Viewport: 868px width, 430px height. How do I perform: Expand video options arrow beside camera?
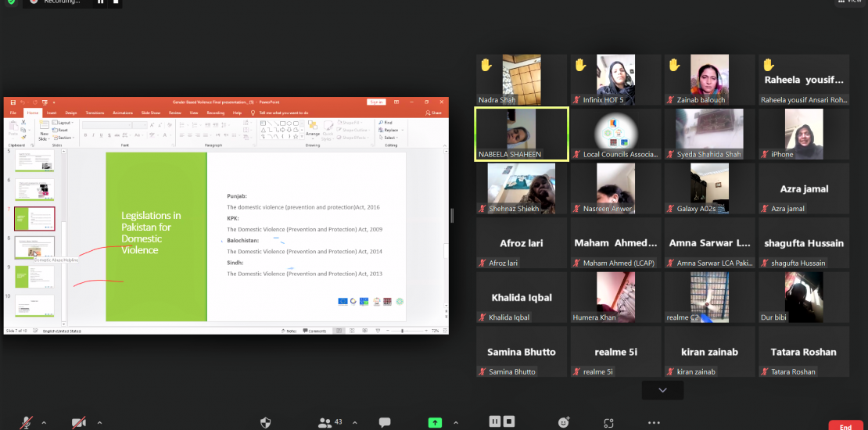click(x=99, y=423)
